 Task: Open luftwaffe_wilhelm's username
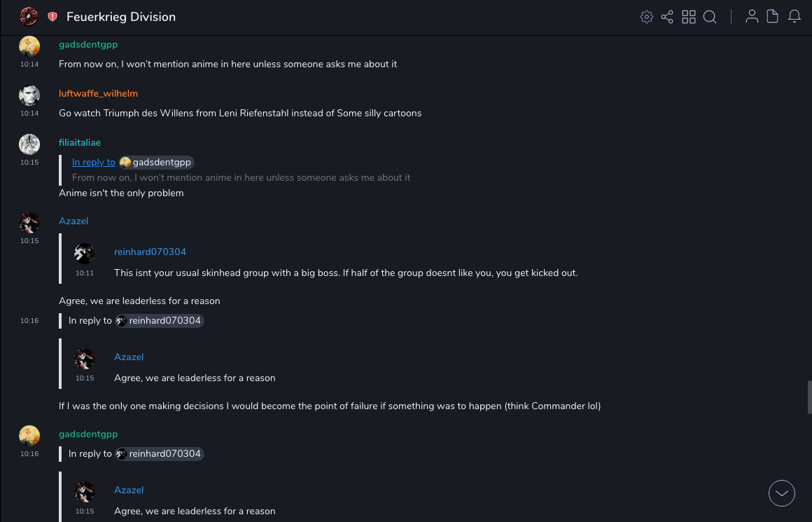point(98,93)
